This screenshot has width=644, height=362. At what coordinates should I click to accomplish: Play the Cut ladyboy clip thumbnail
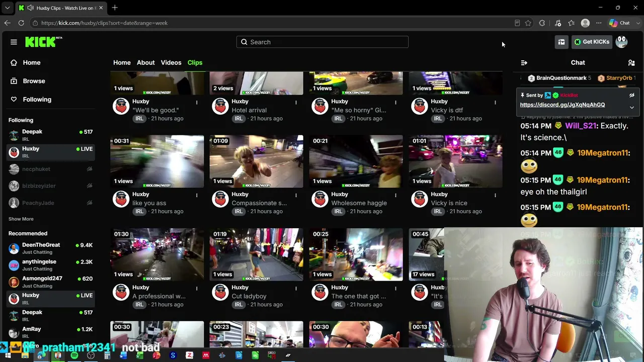[257, 254]
